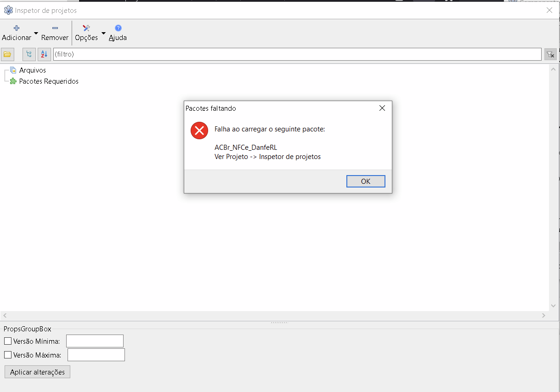Close the Inspetor de projetos window
Viewport: 560px width, 392px height.
(549, 10)
